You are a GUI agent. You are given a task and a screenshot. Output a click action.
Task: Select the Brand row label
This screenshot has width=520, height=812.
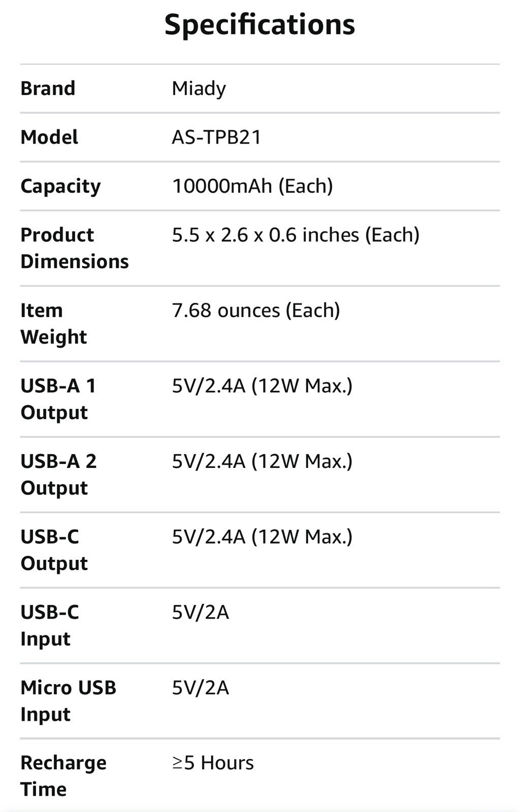pyautogui.click(x=48, y=88)
